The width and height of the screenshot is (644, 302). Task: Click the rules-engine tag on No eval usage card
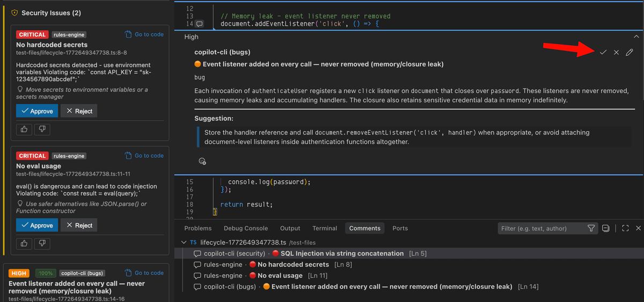click(69, 156)
